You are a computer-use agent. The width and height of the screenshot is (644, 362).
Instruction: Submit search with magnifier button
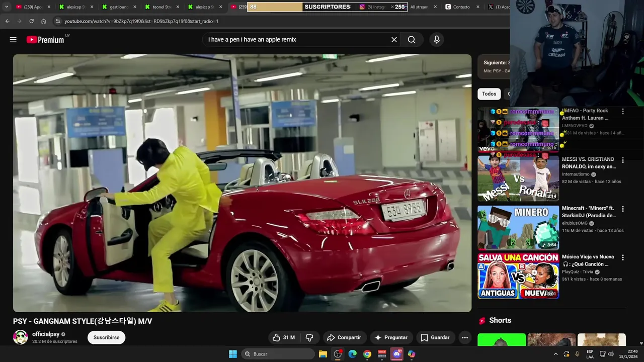coord(412,40)
